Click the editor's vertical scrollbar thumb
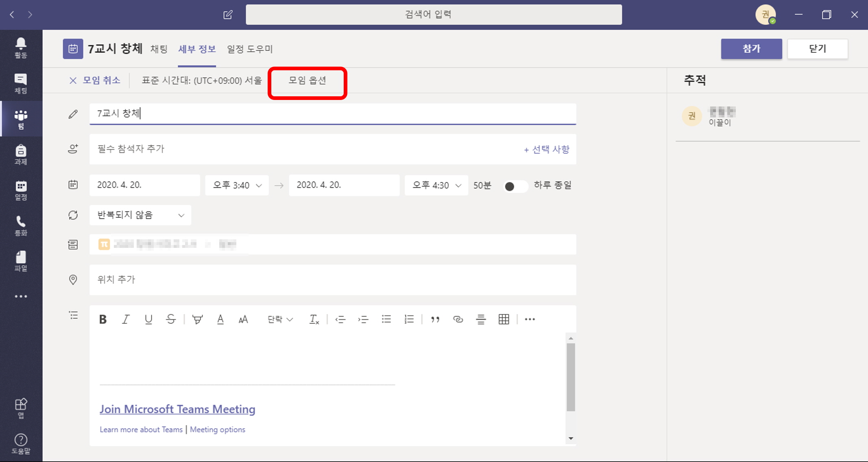Viewport: 868px width, 462px height. (571, 377)
